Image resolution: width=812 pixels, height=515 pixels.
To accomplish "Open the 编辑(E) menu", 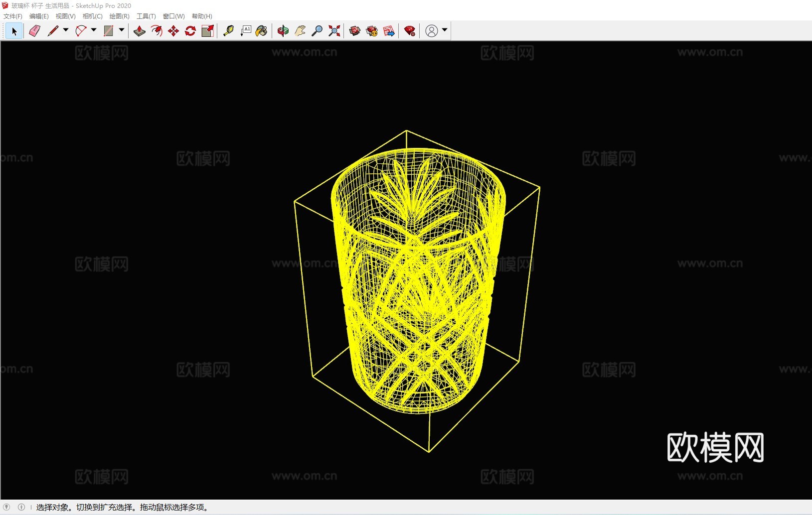I will [39, 16].
